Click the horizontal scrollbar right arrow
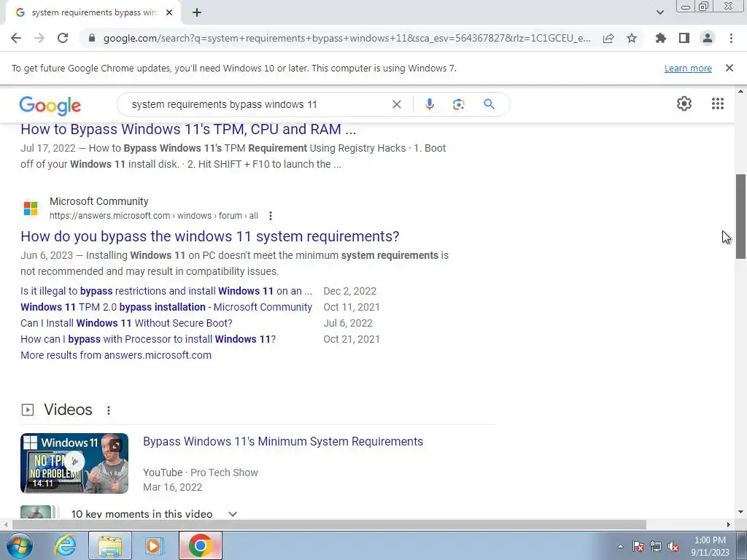Image resolution: width=747 pixels, height=560 pixels. point(729,525)
